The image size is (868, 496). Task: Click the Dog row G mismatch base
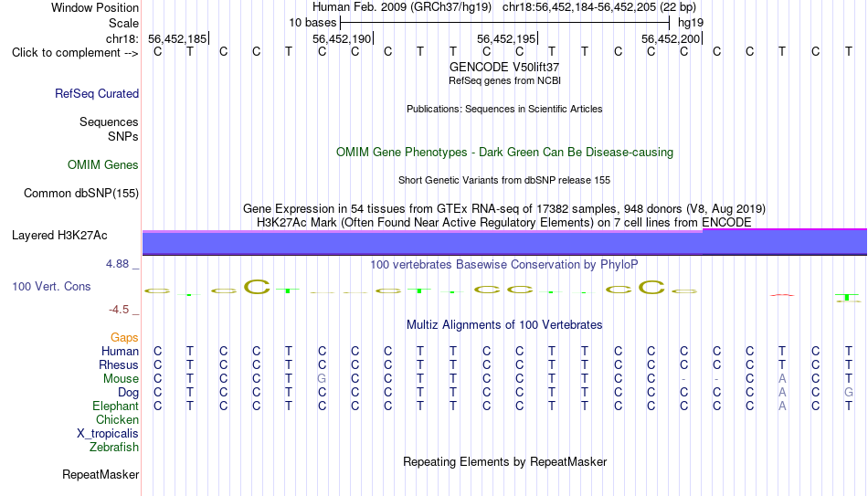click(848, 393)
